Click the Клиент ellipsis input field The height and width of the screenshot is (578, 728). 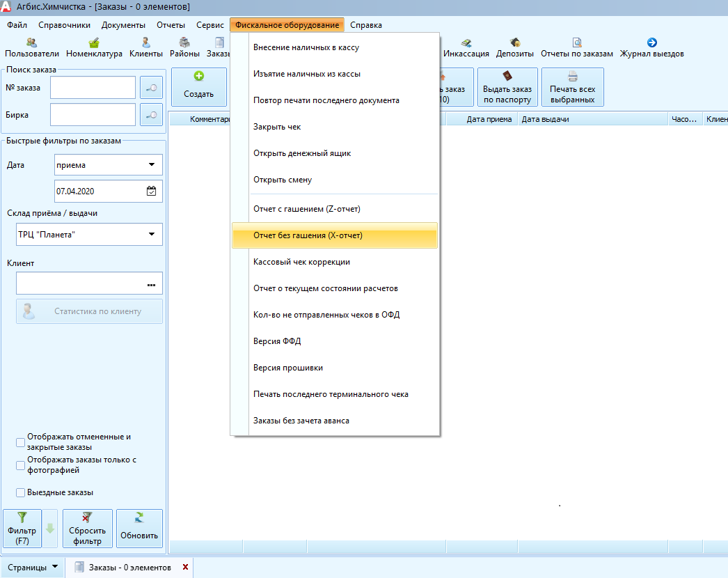(x=89, y=283)
